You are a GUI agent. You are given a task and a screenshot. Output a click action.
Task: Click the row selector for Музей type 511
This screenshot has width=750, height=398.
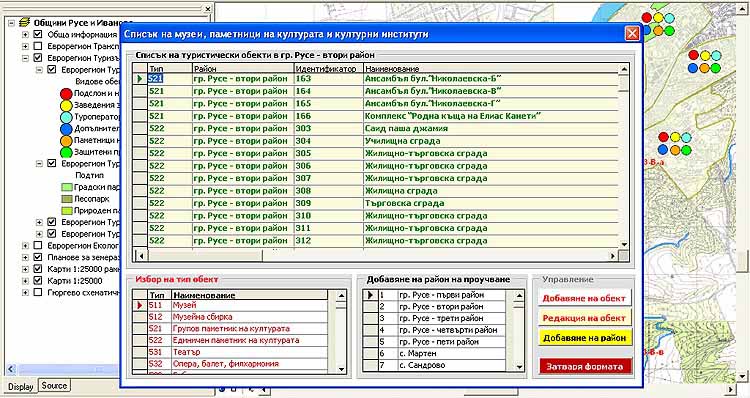coord(140,305)
